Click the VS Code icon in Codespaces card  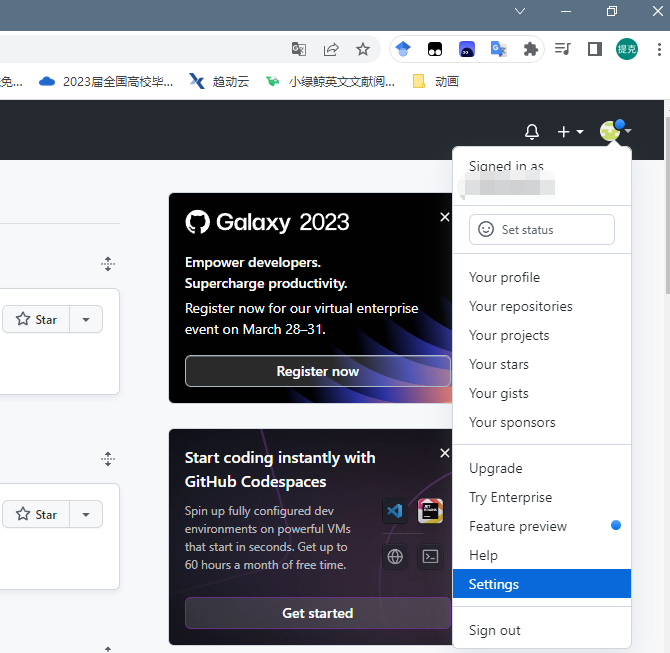point(394,511)
